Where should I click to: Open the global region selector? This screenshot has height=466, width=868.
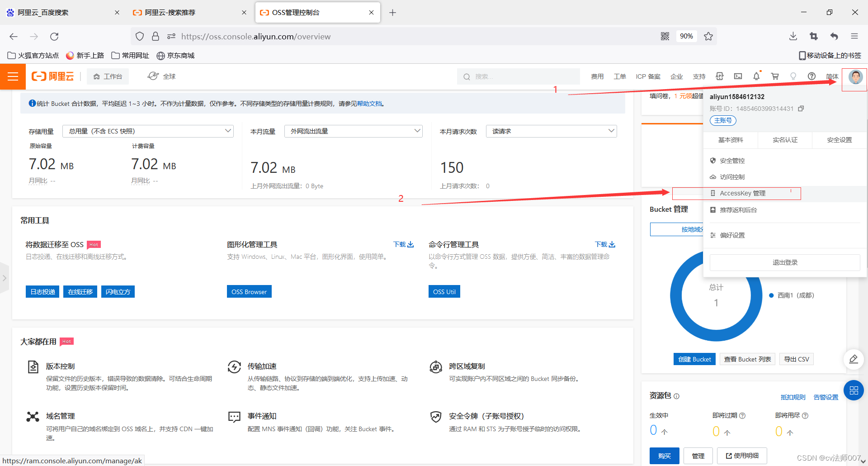(161, 76)
